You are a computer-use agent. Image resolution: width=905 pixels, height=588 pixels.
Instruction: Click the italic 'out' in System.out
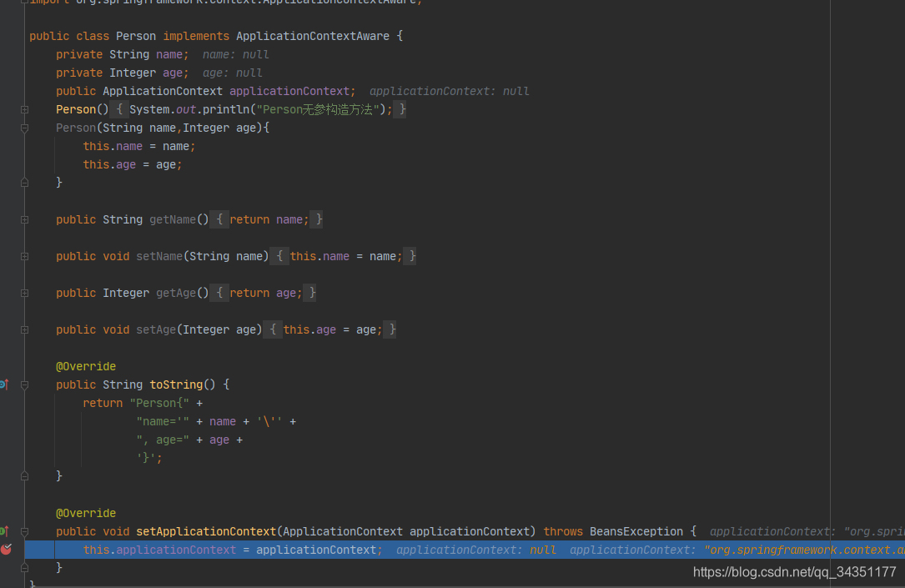coord(186,109)
